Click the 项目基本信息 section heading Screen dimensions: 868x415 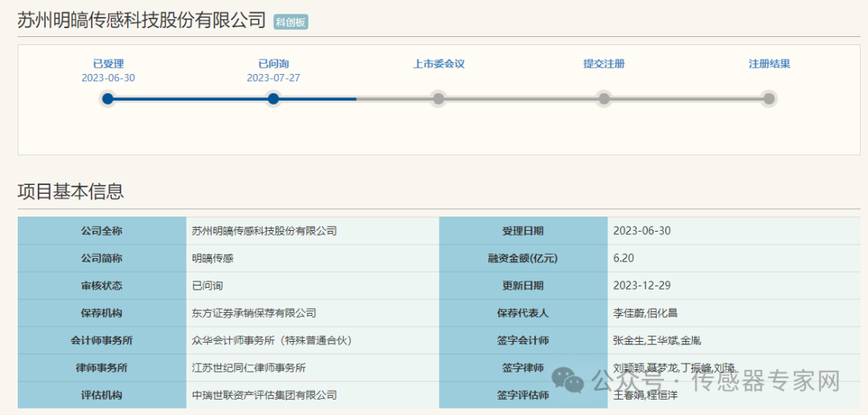[71, 191]
